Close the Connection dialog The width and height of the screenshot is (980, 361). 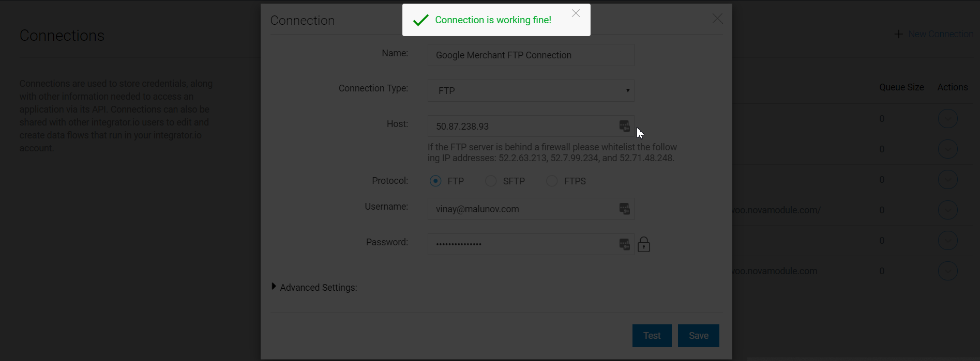(x=717, y=19)
